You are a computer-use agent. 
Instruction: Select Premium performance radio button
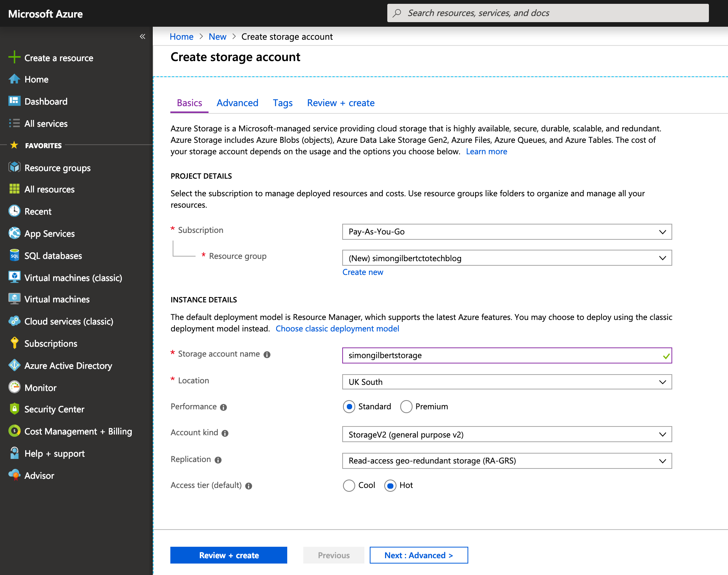pyautogui.click(x=406, y=407)
